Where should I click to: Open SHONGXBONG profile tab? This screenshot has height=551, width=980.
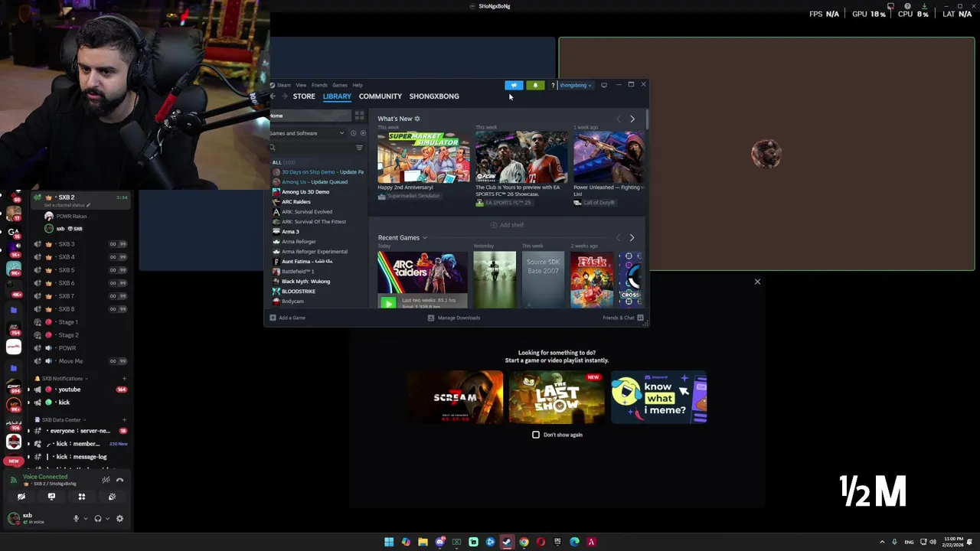click(434, 96)
